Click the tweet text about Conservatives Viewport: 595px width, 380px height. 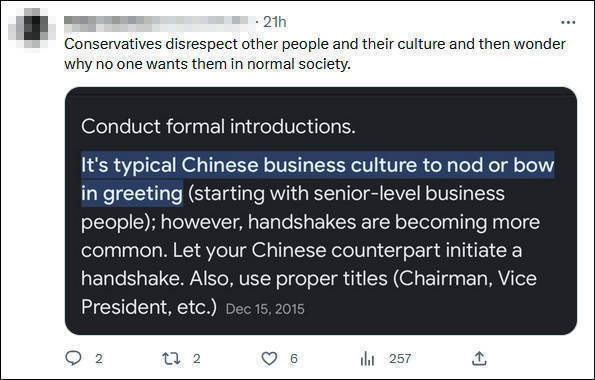[x=315, y=54]
